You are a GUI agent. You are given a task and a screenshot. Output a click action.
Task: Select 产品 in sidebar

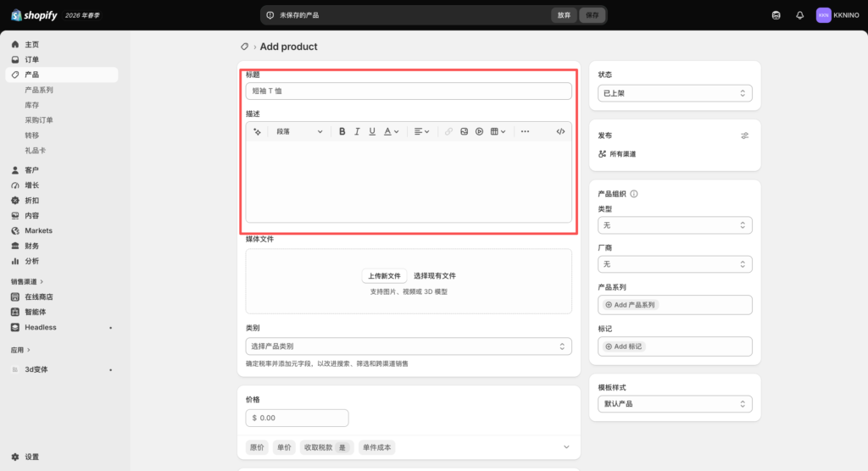pyautogui.click(x=61, y=75)
